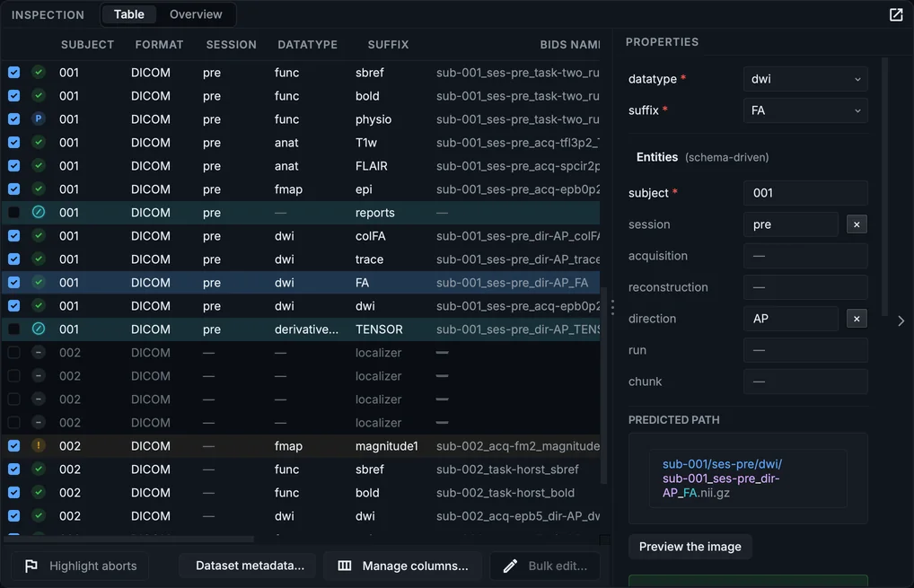Enable the reports row checkbox
The image size is (914, 588).
tap(14, 212)
